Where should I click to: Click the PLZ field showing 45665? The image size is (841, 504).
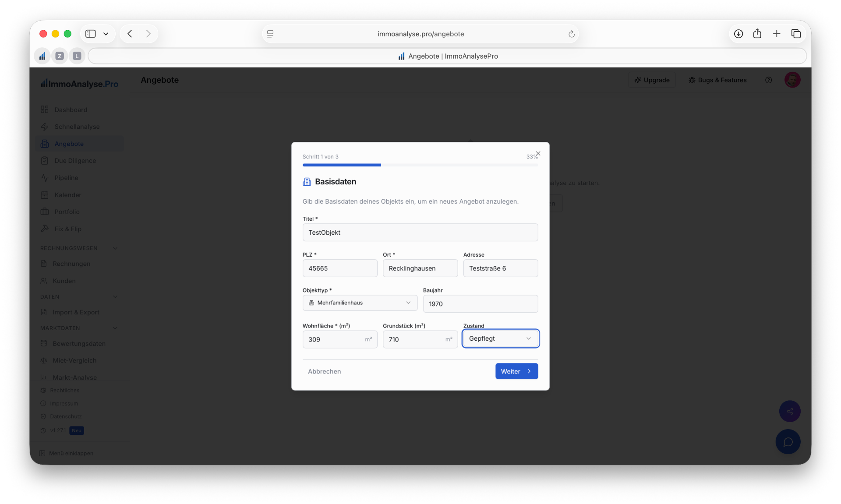click(x=340, y=268)
